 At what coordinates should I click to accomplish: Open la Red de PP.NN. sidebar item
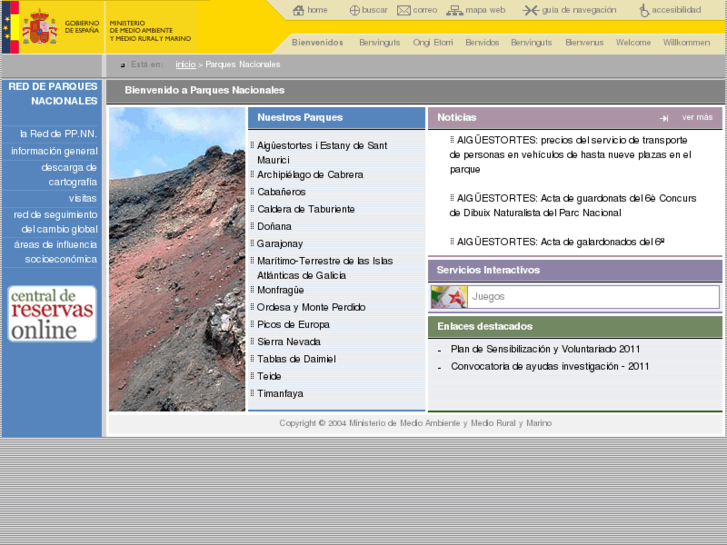pyautogui.click(x=58, y=134)
